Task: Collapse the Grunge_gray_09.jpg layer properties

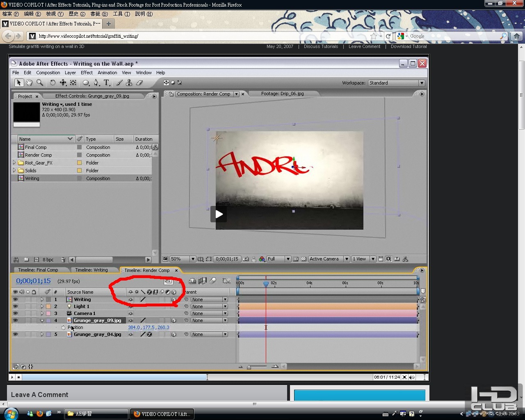Action: click(42, 320)
